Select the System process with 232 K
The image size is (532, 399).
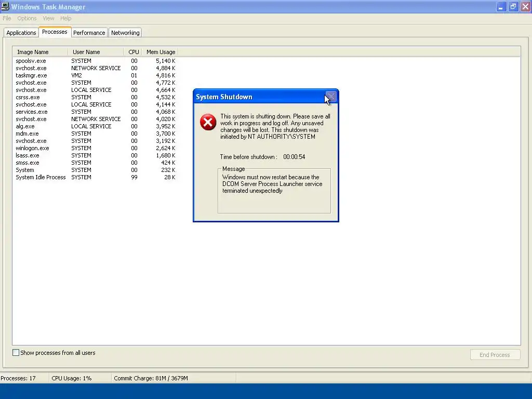click(96, 170)
